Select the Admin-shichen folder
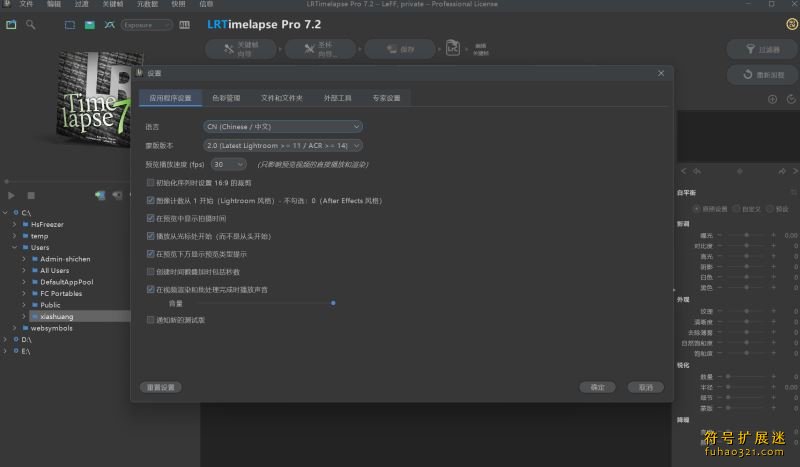Screen dimensions: 800x467 pos(65,259)
